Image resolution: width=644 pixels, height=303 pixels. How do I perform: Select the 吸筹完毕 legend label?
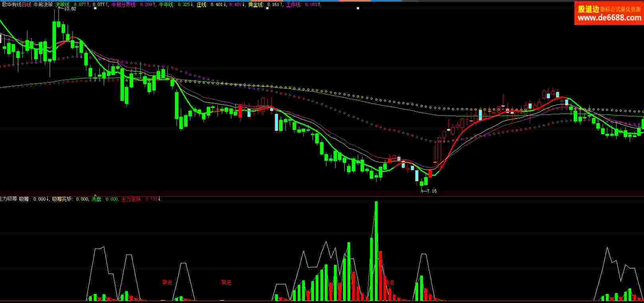point(62,199)
